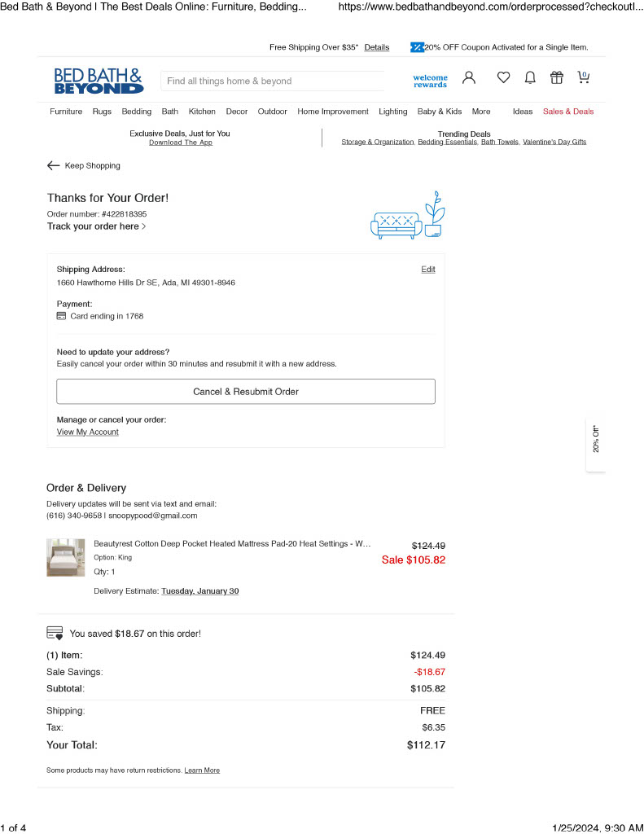The height and width of the screenshot is (834, 644).
Task: Open the gift registry icon
Action: click(556, 77)
